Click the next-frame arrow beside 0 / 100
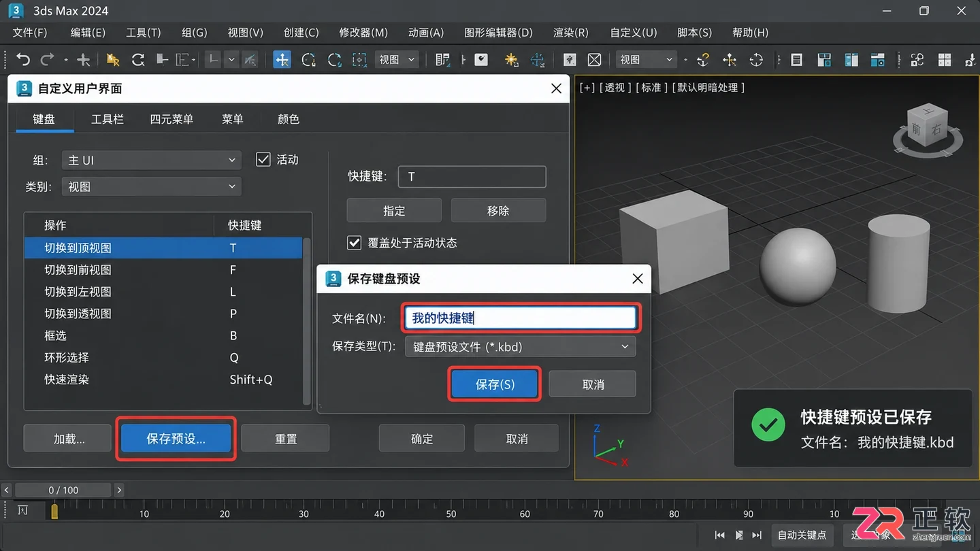Screen dimensions: 980x551 [x=119, y=490]
